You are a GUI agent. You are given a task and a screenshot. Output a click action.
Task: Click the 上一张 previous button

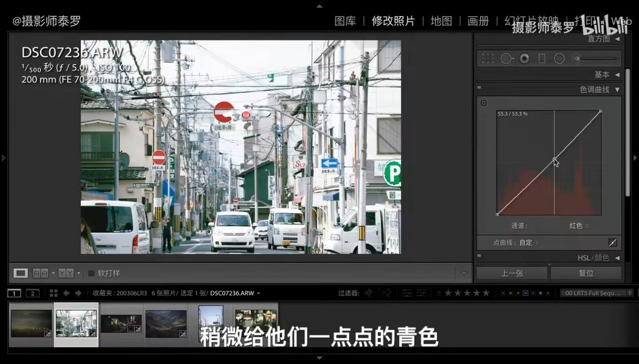coord(512,273)
